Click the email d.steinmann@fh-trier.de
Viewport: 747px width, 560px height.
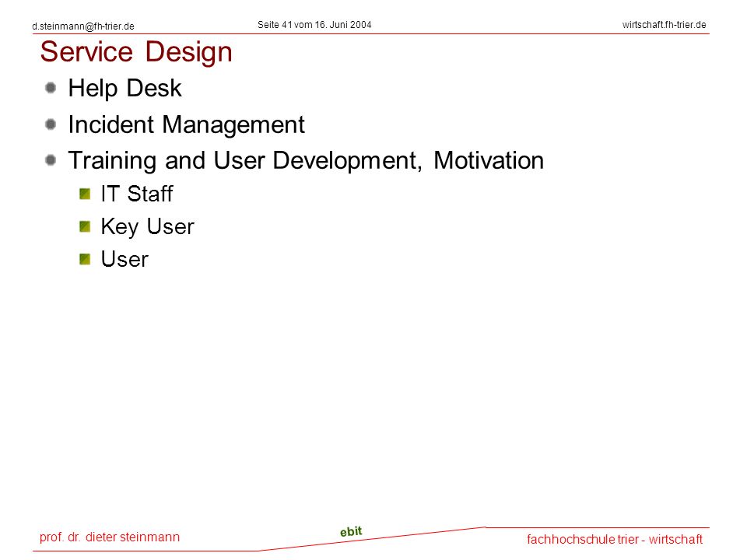(x=83, y=26)
